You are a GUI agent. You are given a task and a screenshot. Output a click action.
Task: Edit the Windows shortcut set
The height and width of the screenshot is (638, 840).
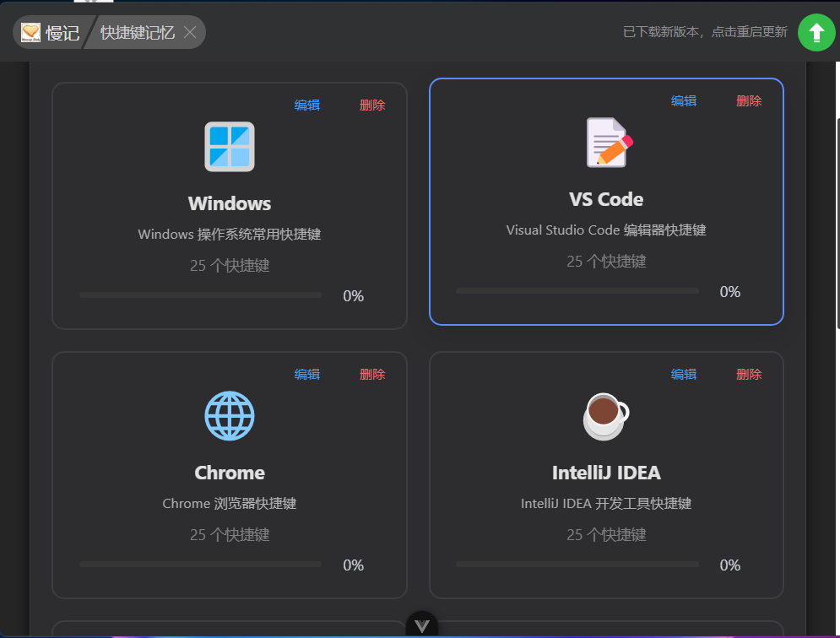point(307,105)
